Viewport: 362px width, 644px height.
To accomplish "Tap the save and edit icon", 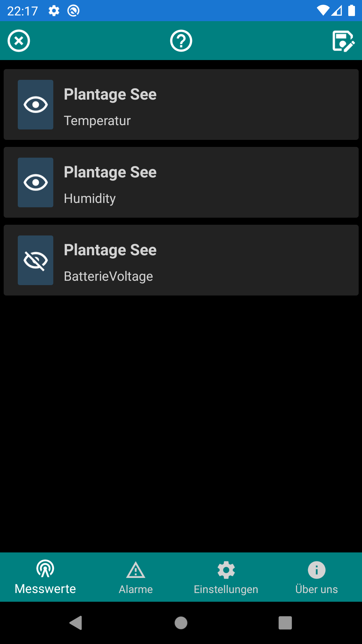I will tap(343, 41).
